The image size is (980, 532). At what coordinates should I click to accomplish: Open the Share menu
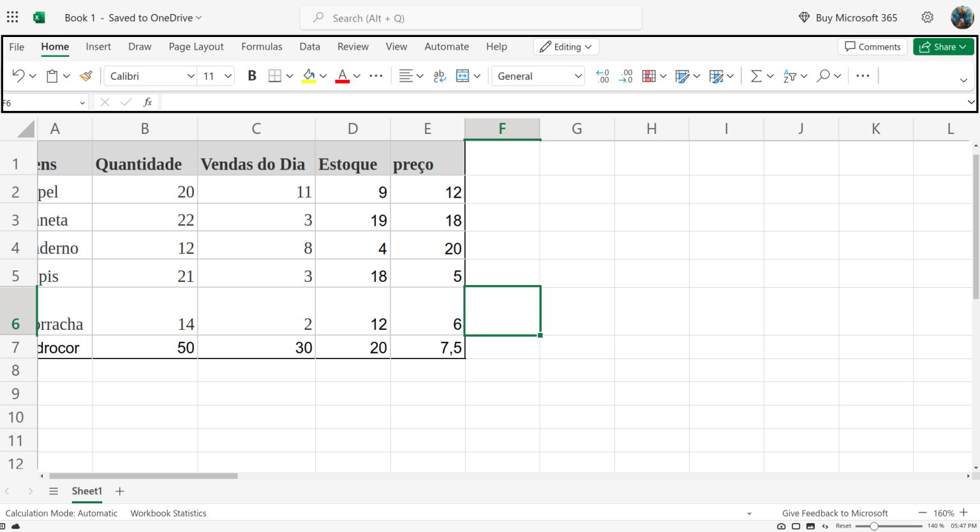tap(943, 46)
